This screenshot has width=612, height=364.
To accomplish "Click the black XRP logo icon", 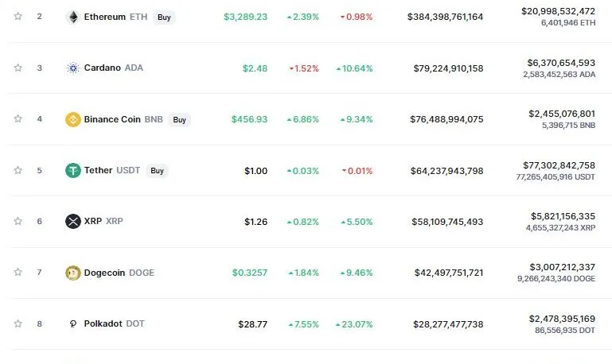I will (73, 222).
